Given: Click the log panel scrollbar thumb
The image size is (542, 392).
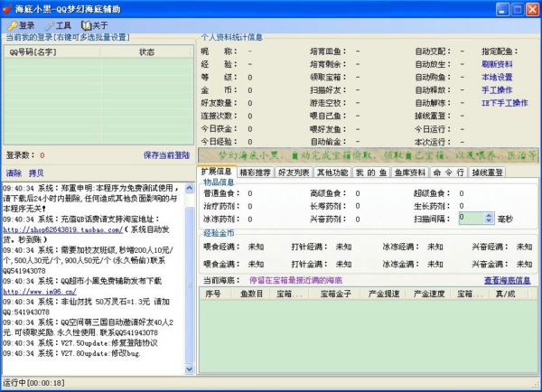Looking at the screenshot, I should coord(190,285).
